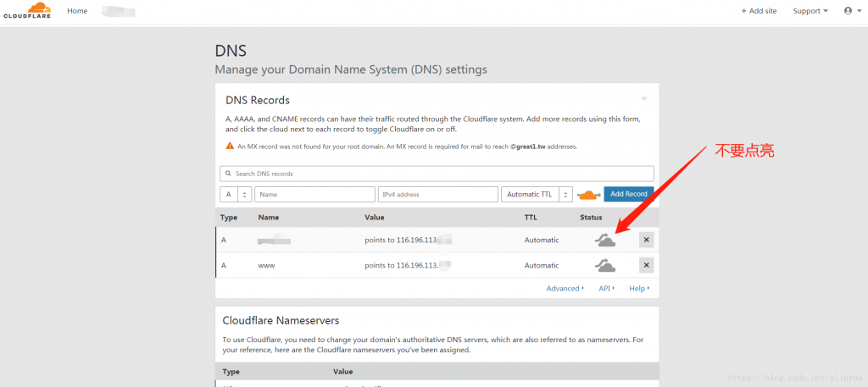Click into Search DNS records field

[x=437, y=174]
